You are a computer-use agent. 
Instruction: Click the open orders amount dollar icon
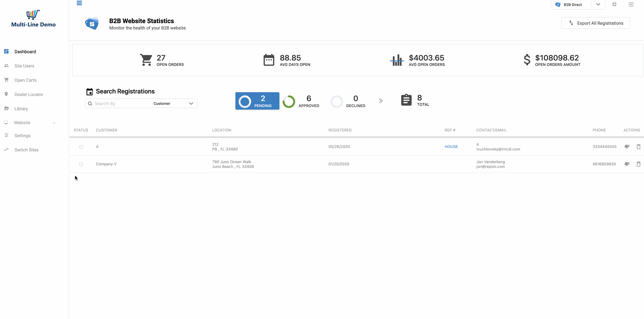pyautogui.click(x=527, y=60)
